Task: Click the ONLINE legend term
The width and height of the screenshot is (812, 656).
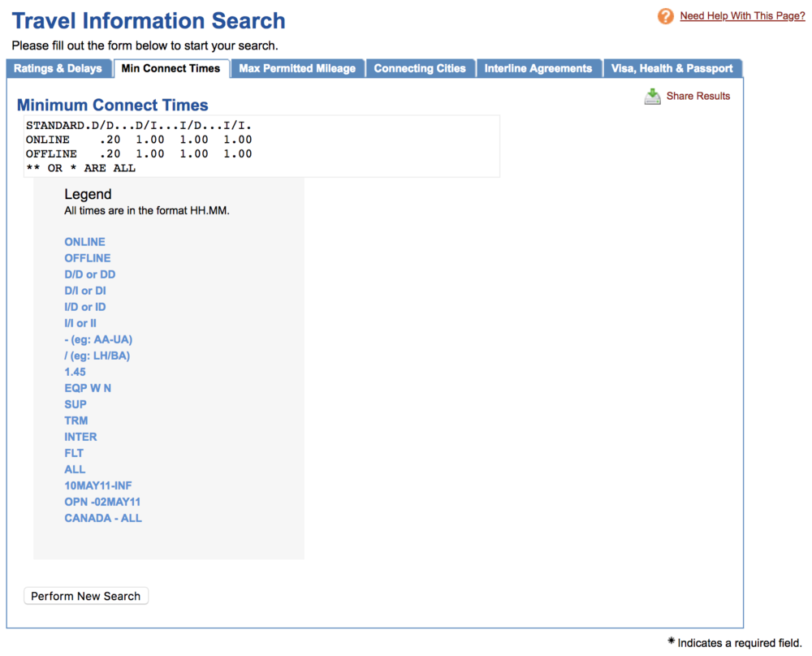Action: tap(84, 242)
